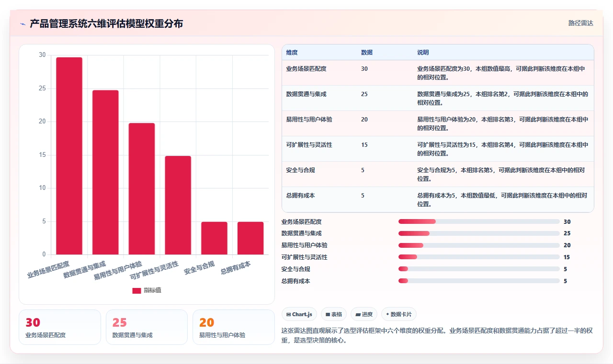Click the 数据贯通与集成 bar in chart
The width and height of the screenshot is (613, 364).
pyautogui.click(x=105, y=172)
